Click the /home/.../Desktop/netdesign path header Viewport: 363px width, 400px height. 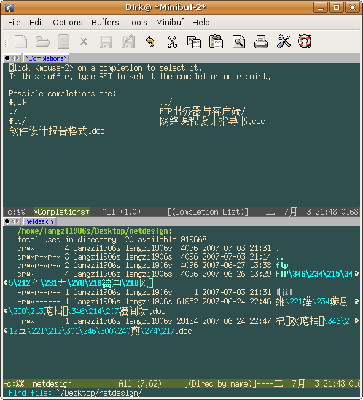[95, 231]
